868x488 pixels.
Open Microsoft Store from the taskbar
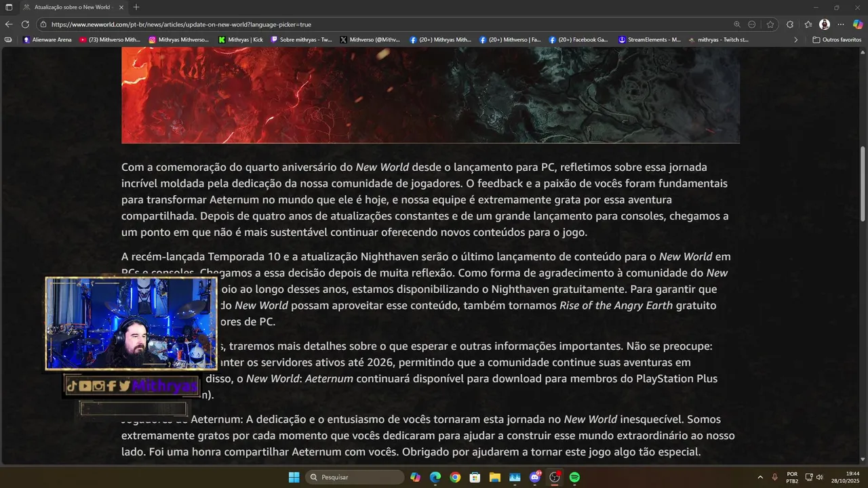(x=475, y=477)
